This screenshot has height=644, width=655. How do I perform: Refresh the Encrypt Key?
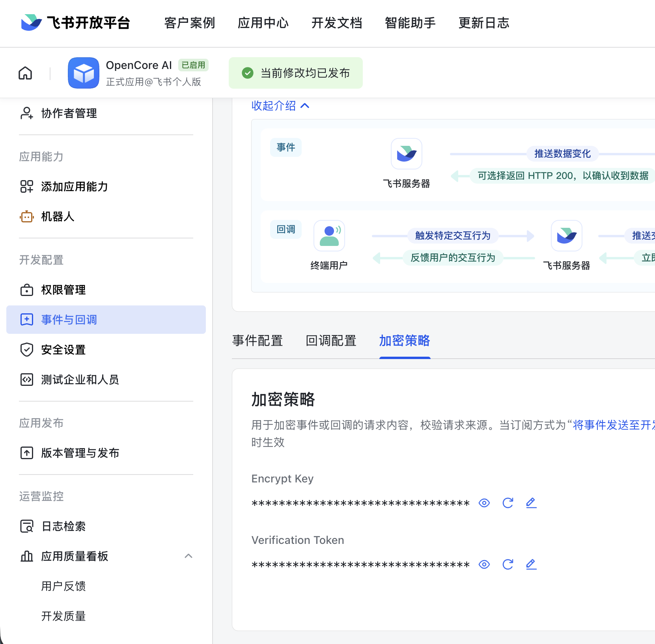[x=508, y=503]
